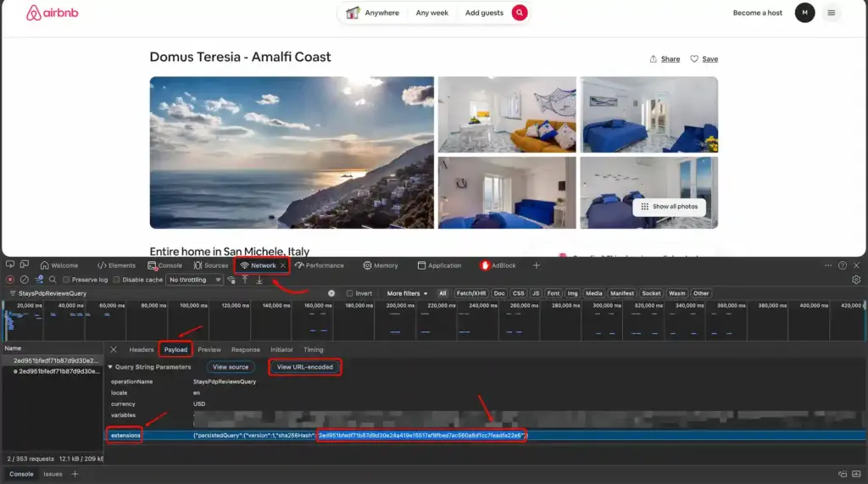Image resolution: width=868 pixels, height=484 pixels.
Task: Open the More filters dropdown
Action: pyautogui.click(x=407, y=293)
